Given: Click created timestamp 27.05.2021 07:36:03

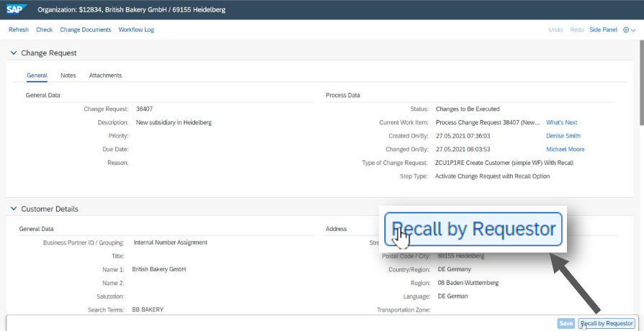Looking at the screenshot, I should coord(463,136).
